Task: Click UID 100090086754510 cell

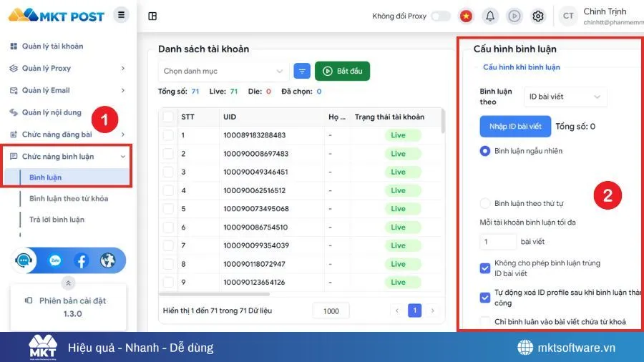Action: pyautogui.click(x=255, y=227)
